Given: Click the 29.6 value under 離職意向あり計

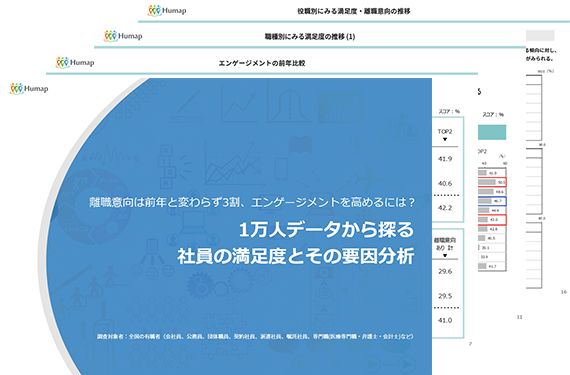Looking at the screenshot, I should 445,271.
